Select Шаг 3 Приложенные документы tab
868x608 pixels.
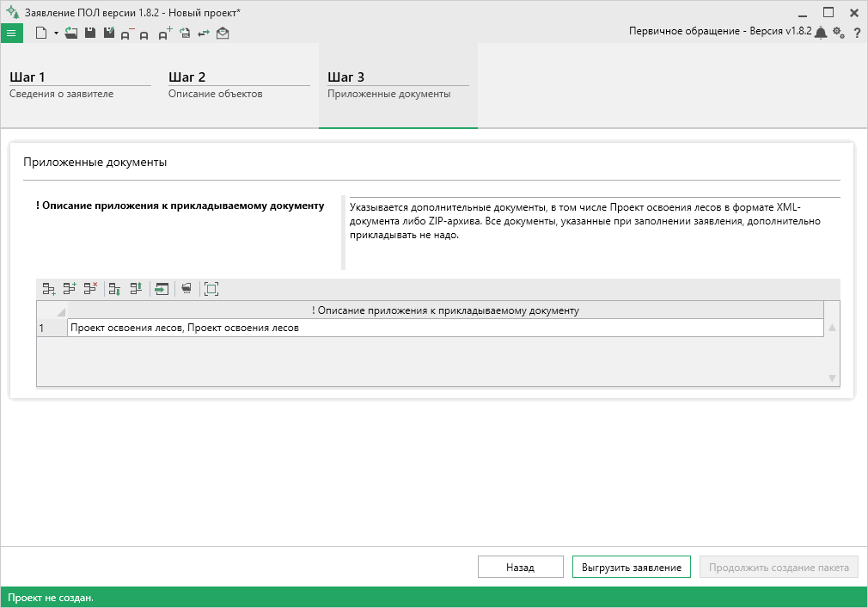[398, 85]
